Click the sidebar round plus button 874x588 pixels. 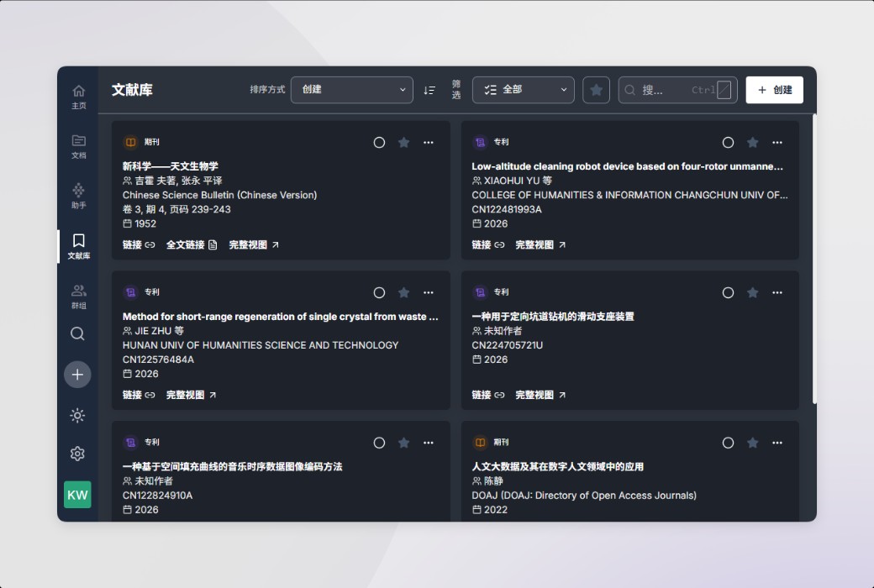point(77,375)
